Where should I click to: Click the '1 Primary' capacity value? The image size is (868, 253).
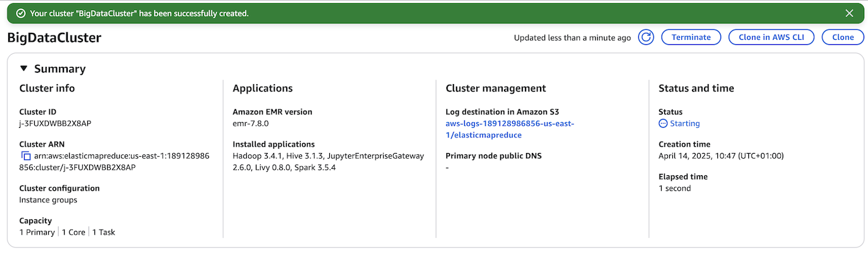click(37, 232)
